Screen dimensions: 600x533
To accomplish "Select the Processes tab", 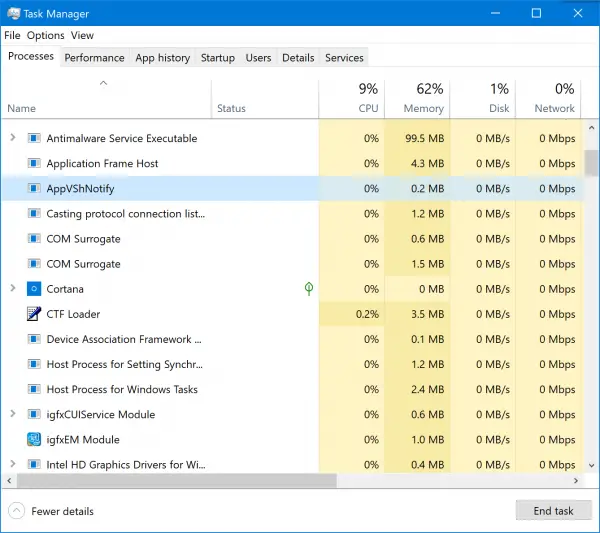I will (x=31, y=56).
